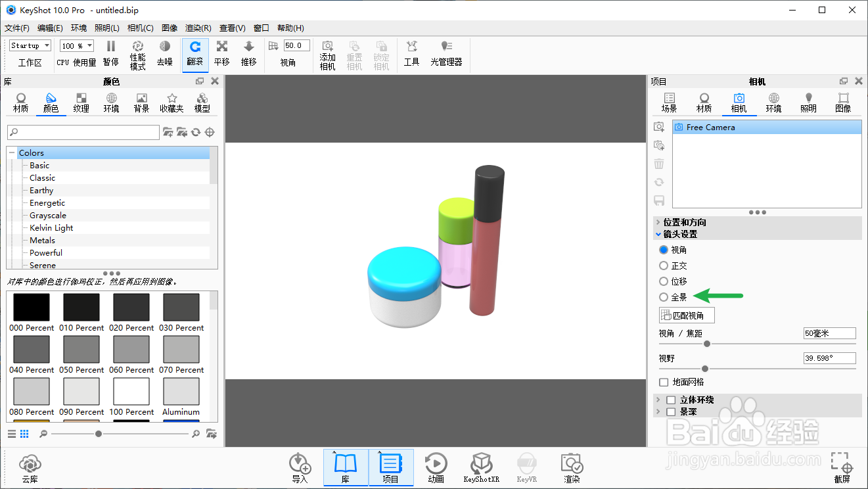Screen dimensions: 868x489
Task: Click the 39.598° field of view input
Action: tap(829, 358)
